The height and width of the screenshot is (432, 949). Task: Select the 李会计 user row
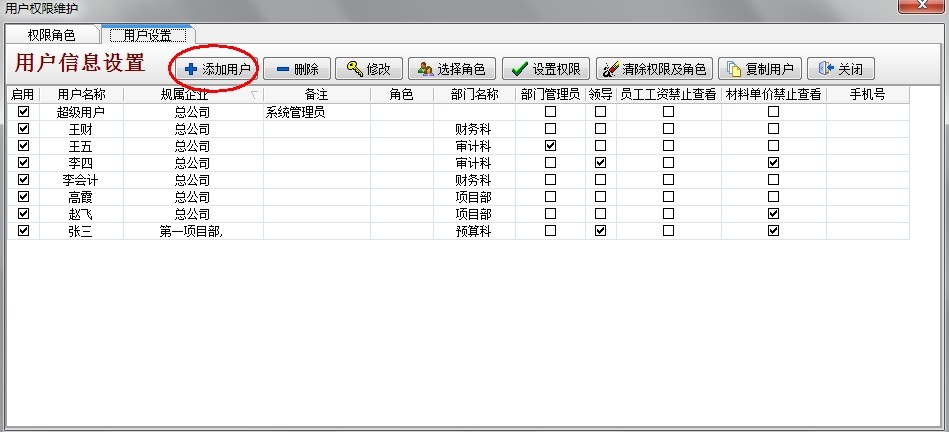81,180
